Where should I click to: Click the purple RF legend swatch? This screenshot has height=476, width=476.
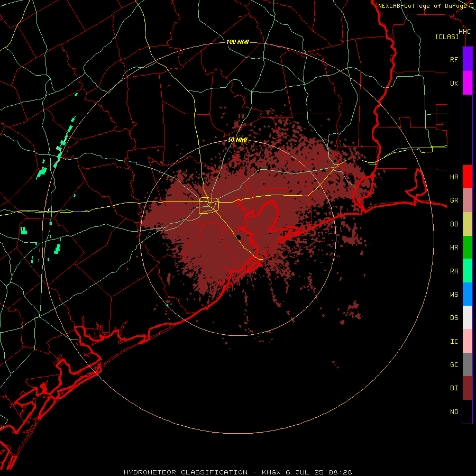pyautogui.click(x=467, y=59)
